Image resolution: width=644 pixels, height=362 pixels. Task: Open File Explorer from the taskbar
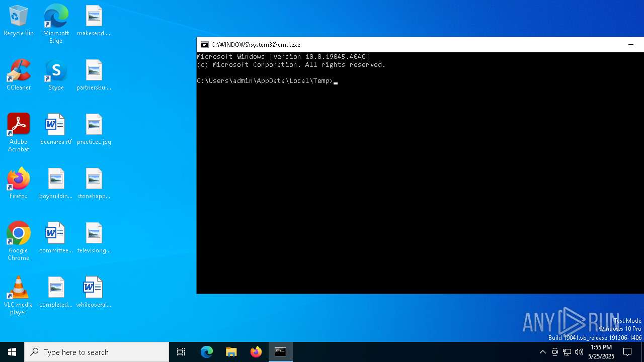pyautogui.click(x=231, y=352)
